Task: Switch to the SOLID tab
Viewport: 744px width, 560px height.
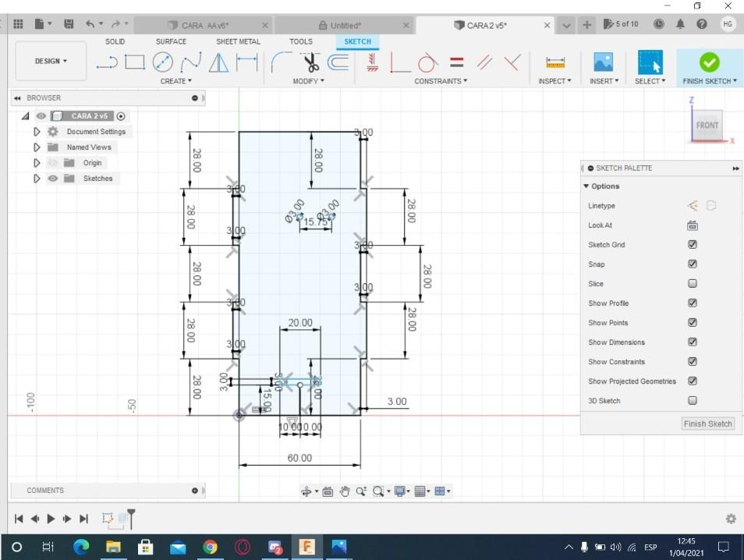Action: [115, 42]
